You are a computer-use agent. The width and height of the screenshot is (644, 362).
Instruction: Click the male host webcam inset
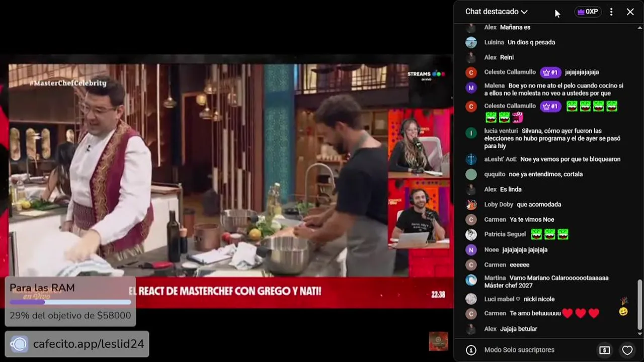[419, 214]
